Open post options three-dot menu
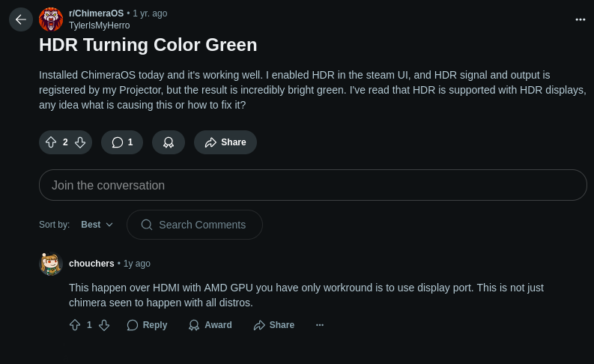The height and width of the screenshot is (364, 594). point(581,19)
